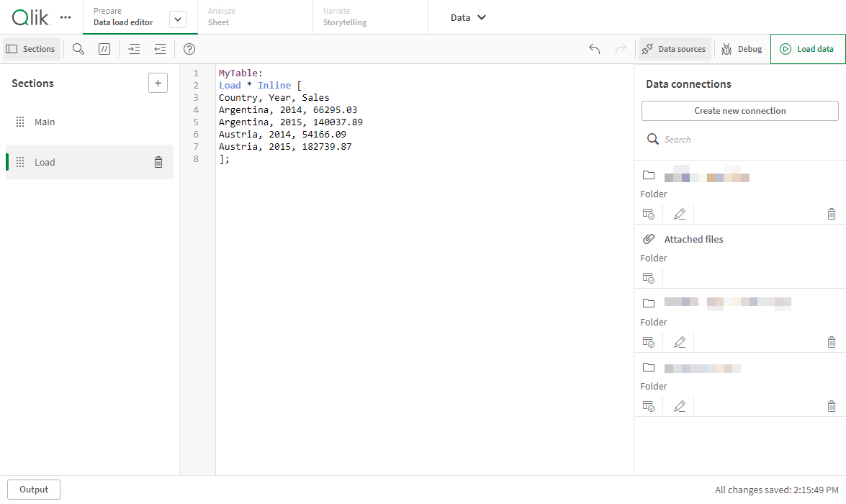Screen dimensions: 846x504
Task: Enter Debug mode
Action: pos(742,48)
